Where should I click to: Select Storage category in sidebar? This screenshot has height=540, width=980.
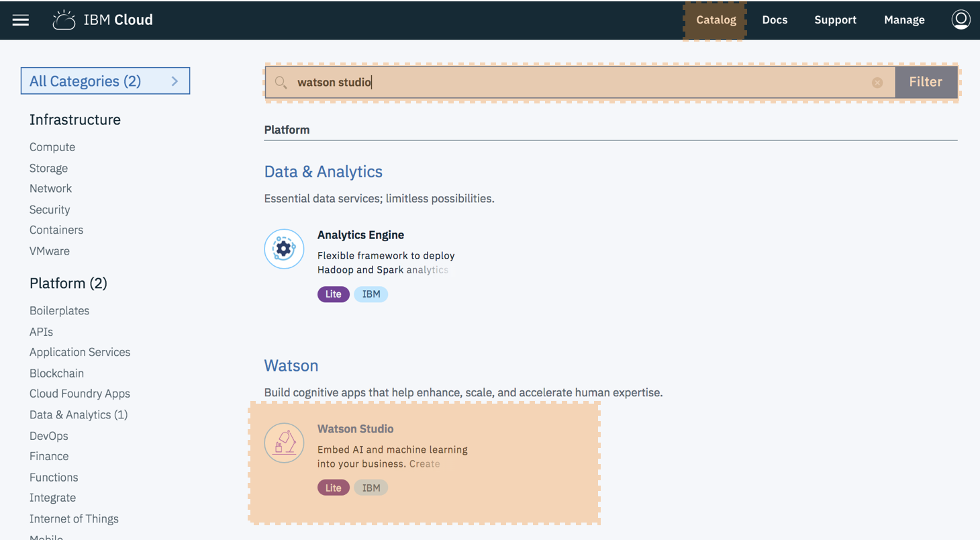tap(48, 168)
